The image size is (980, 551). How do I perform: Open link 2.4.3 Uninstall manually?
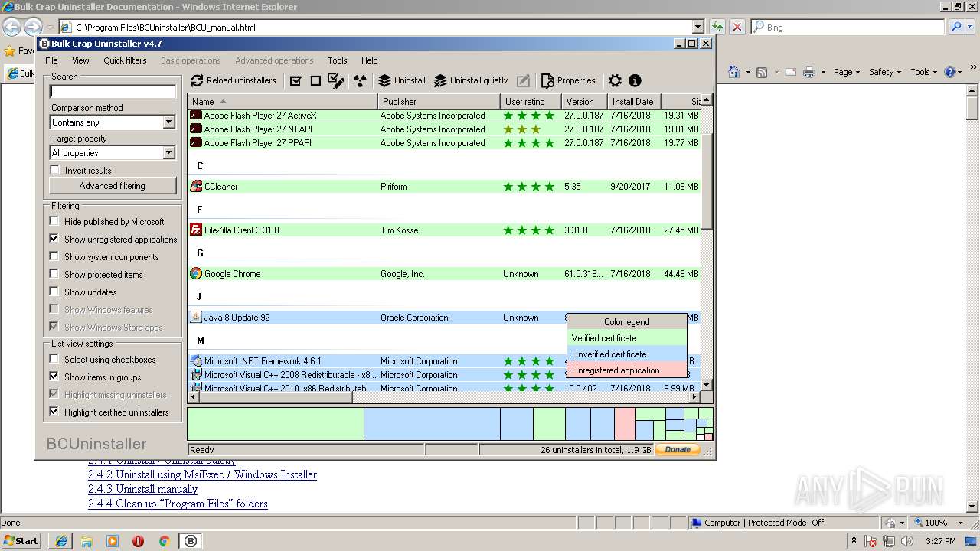point(142,489)
